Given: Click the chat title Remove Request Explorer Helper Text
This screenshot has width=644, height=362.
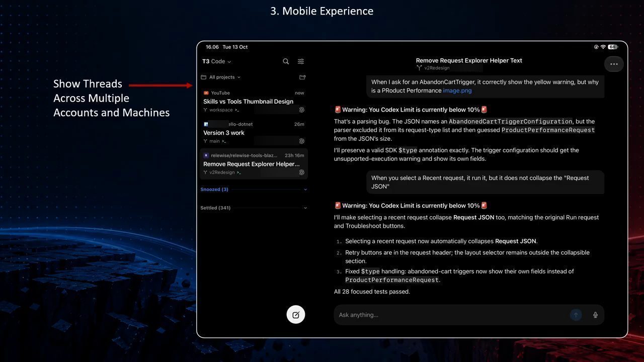Looking at the screenshot, I should (469, 60).
